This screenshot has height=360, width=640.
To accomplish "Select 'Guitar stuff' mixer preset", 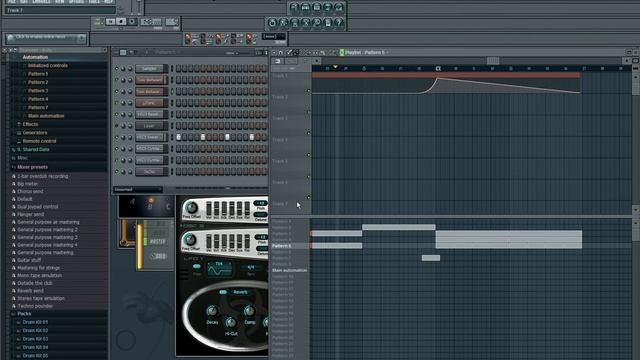I will click(29, 260).
